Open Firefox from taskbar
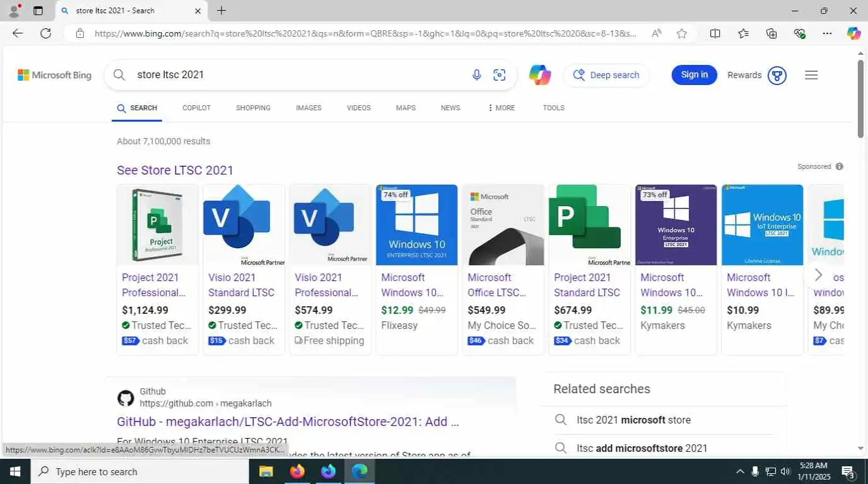868x484 pixels. pyautogui.click(x=297, y=471)
